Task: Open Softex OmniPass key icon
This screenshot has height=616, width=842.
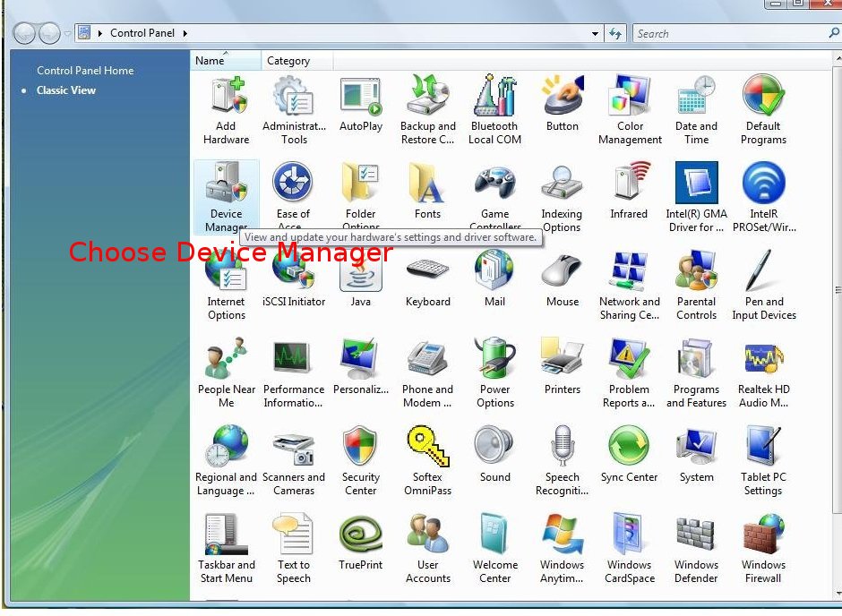Action: coord(427,447)
